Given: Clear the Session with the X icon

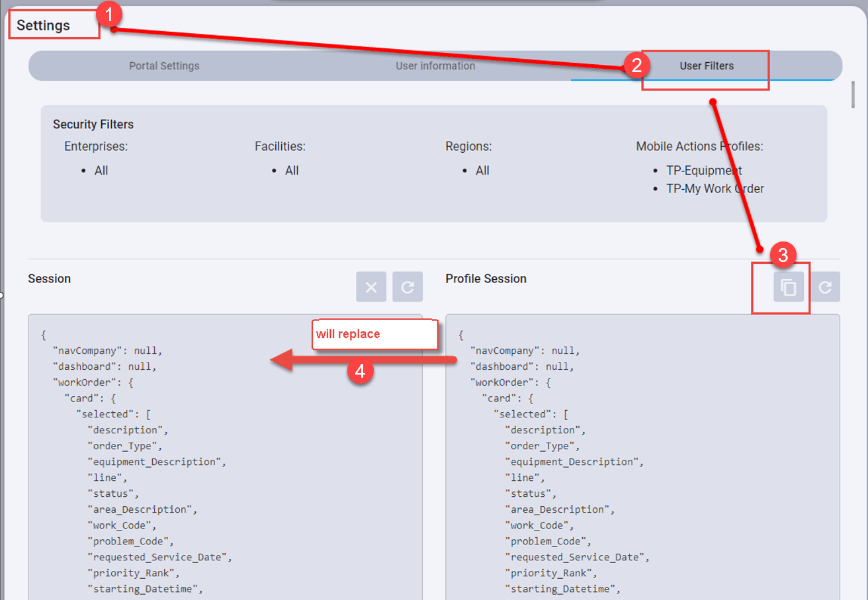Looking at the screenshot, I should (371, 287).
